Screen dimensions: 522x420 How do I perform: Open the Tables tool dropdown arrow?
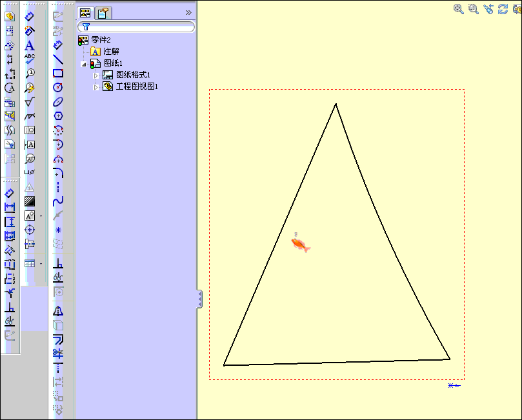tap(41, 264)
